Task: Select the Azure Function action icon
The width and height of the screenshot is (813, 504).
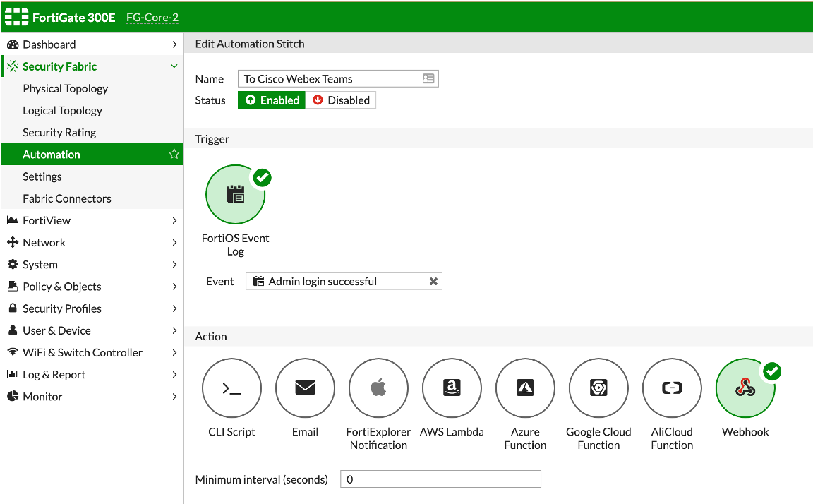Action: pyautogui.click(x=525, y=388)
